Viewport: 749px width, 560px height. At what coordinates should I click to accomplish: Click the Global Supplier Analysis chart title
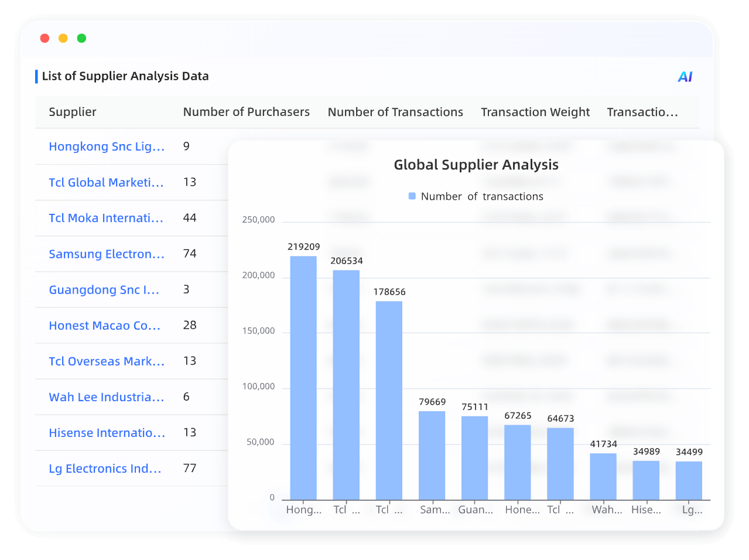pyautogui.click(x=476, y=165)
